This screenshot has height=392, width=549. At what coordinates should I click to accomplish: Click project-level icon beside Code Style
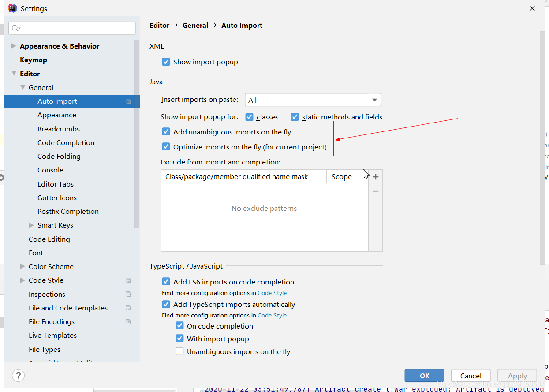(x=128, y=280)
